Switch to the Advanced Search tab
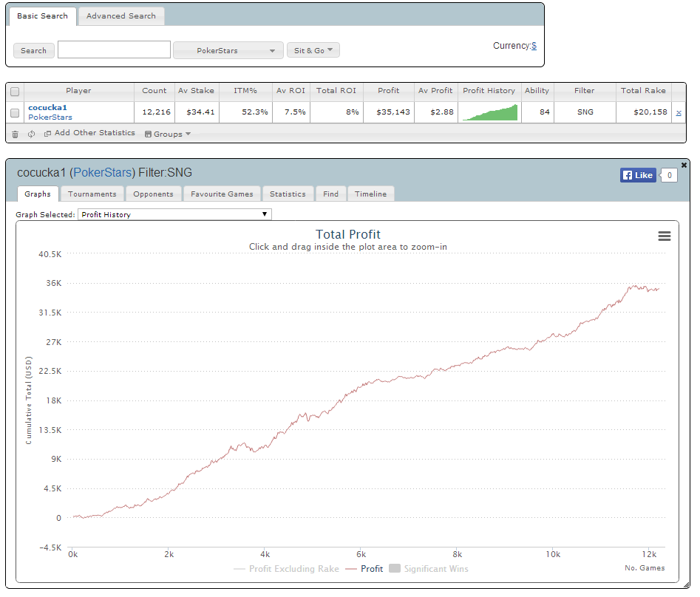The height and width of the screenshot is (597, 700). [x=121, y=16]
